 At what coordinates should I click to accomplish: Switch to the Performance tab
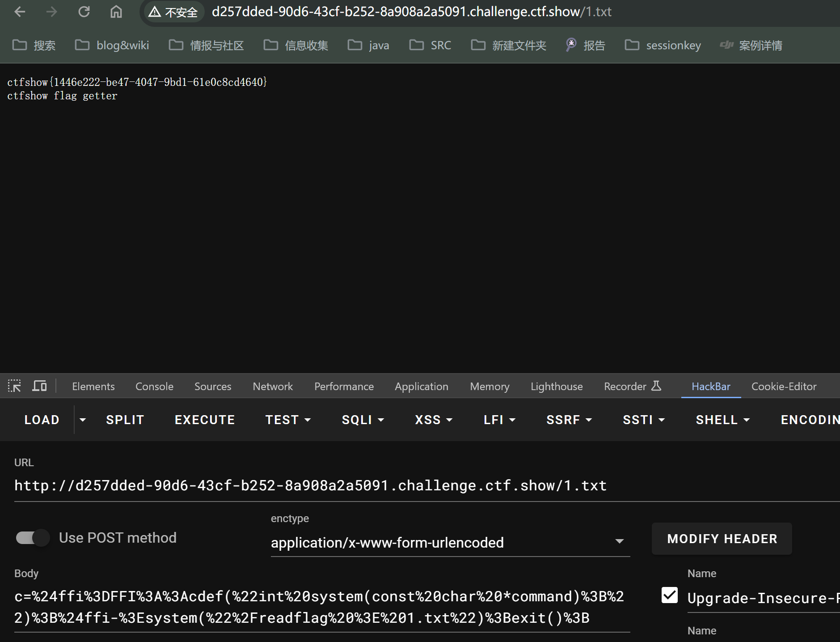(x=344, y=387)
